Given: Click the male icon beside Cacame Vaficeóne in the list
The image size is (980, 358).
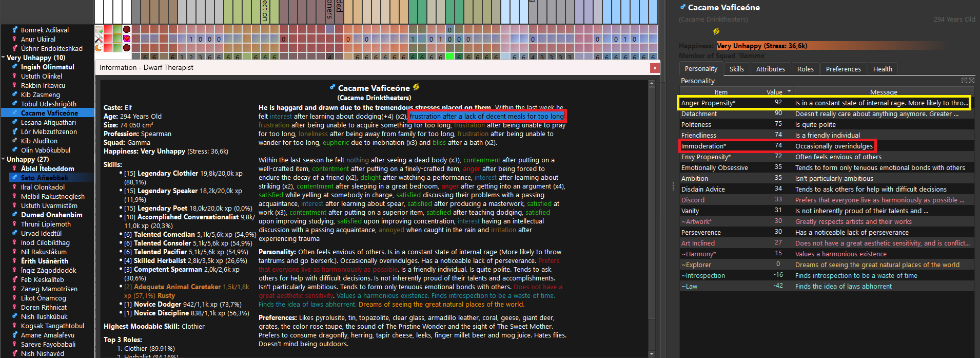Looking at the screenshot, I should 15,113.
